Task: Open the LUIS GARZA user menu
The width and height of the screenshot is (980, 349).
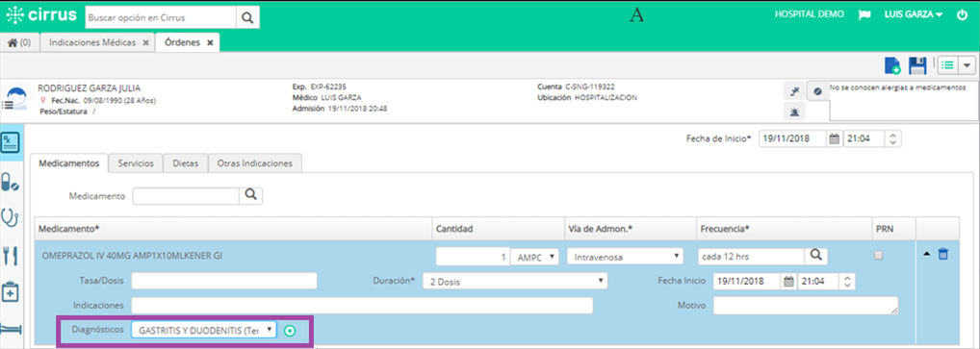Action: 914,14
